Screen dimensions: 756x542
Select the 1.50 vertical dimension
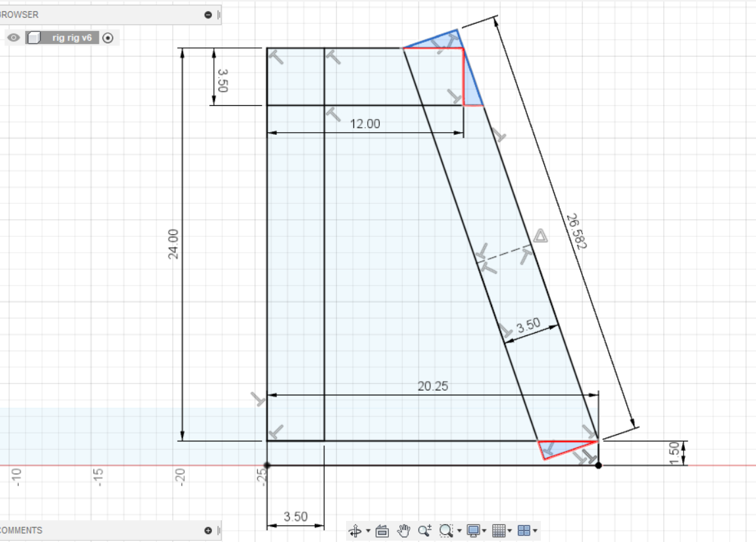tap(674, 453)
